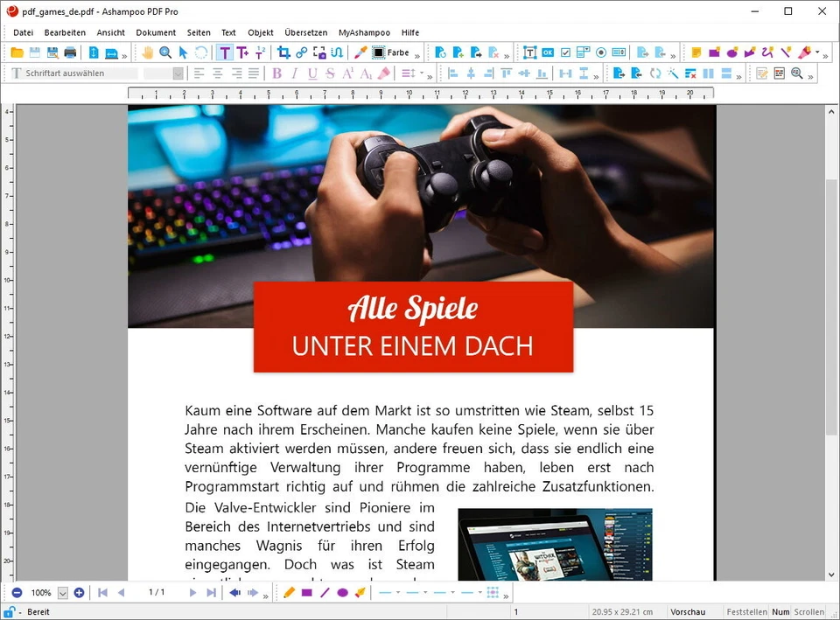Screen dimensions: 840x620
Task: Open the Dokument menu
Action: [156, 32]
